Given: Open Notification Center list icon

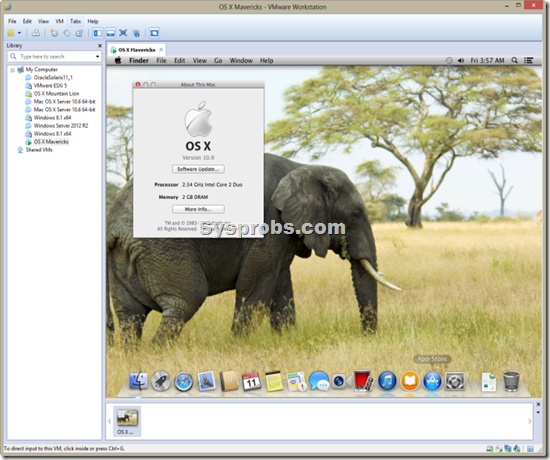Looking at the screenshot, I should [x=528, y=60].
